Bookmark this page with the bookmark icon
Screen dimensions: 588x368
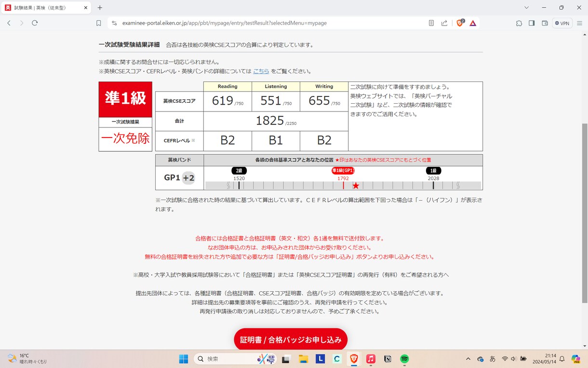click(99, 23)
